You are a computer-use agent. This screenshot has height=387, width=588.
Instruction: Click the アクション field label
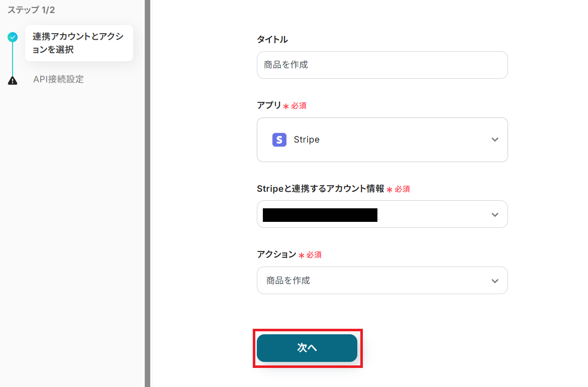click(276, 254)
